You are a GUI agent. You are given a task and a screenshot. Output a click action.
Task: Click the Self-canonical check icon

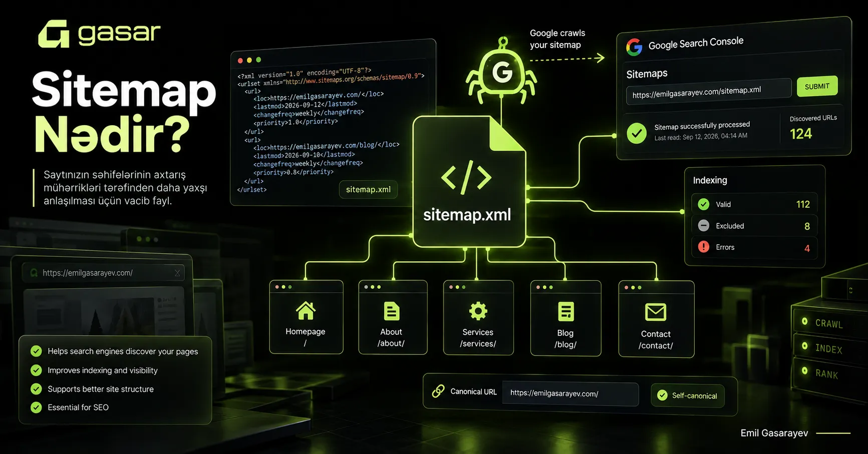click(662, 395)
